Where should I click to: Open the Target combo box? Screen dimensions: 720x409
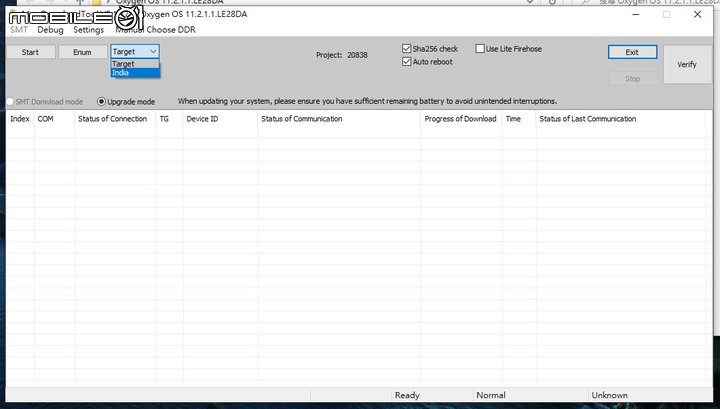pyautogui.click(x=135, y=51)
